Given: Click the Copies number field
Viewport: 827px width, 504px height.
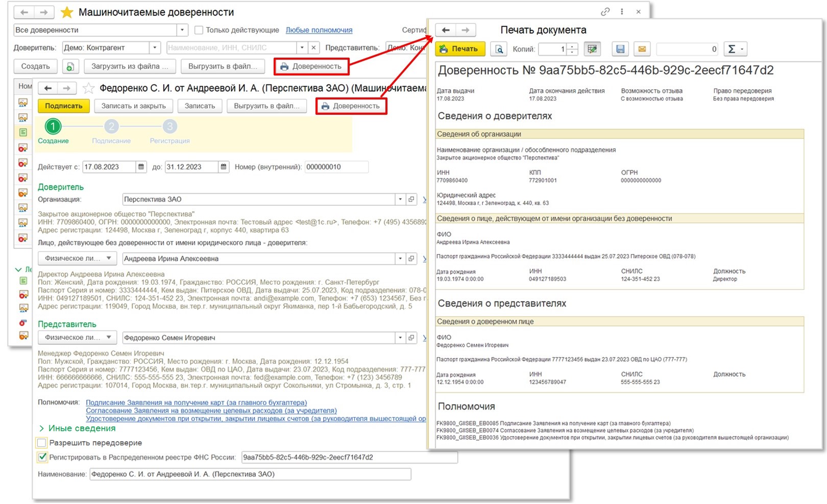Looking at the screenshot, I should click(553, 49).
